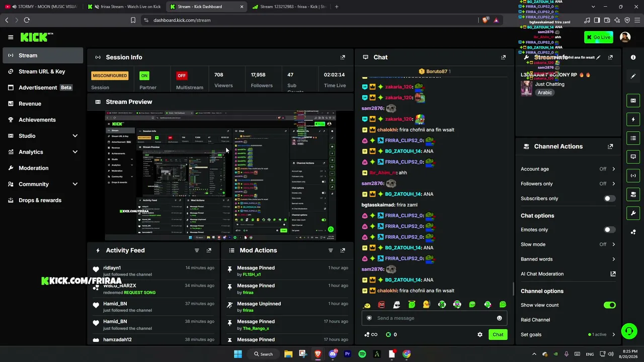This screenshot has width=644, height=362.
Task: Open the Activity Feed filter options
Action: point(197,250)
